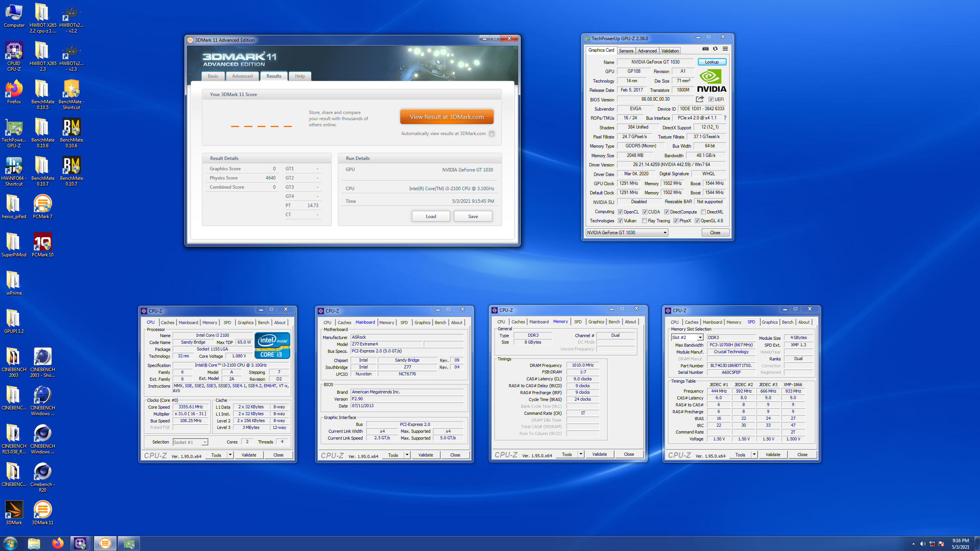This screenshot has height=551, width=980.
Task: Click the Intel Core i3 logo badge
Action: pos(272,346)
